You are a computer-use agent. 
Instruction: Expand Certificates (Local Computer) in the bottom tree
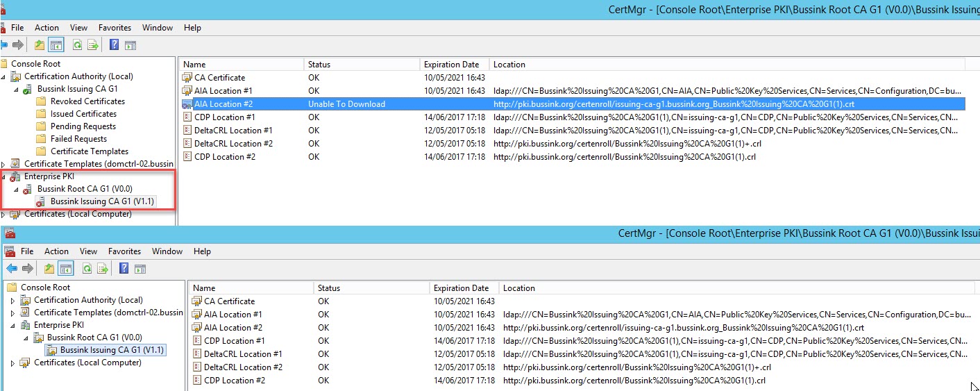tap(13, 363)
